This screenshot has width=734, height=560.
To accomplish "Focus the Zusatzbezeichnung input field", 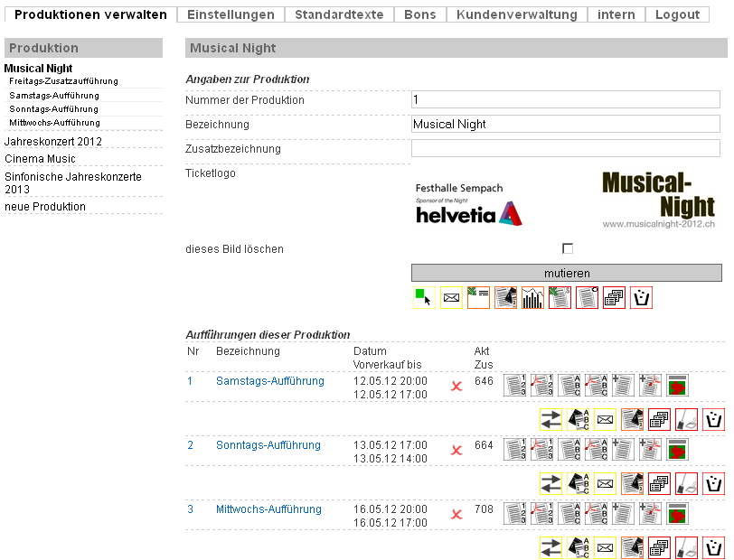I will point(566,148).
